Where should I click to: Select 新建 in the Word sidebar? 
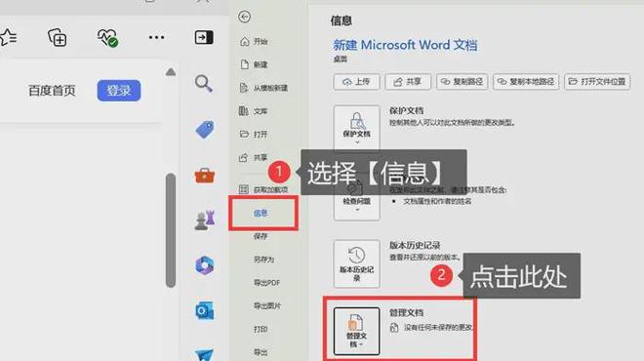255,64
